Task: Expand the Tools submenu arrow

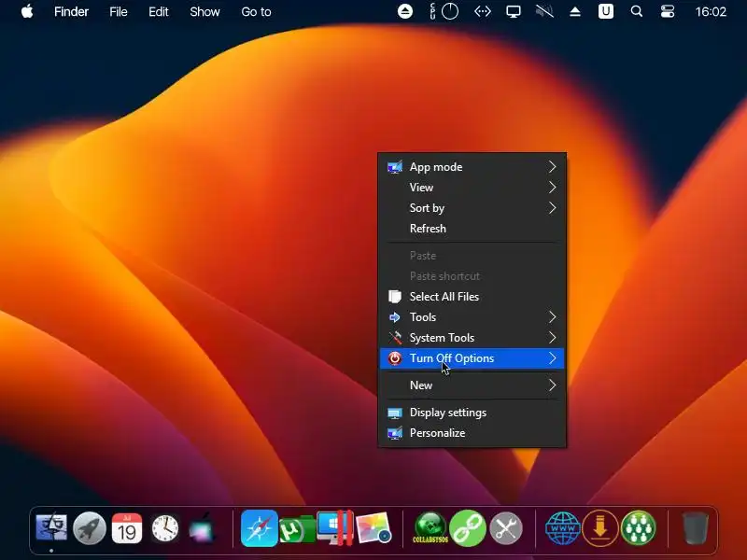Action: coord(552,317)
